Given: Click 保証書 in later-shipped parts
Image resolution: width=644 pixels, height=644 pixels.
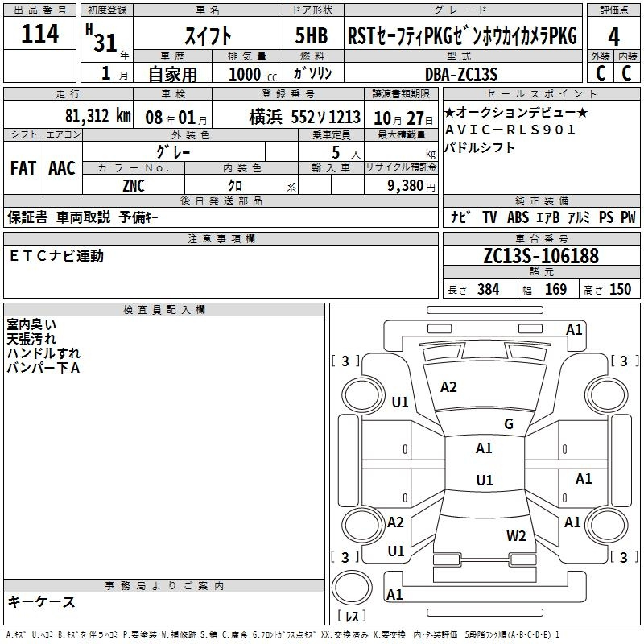Looking at the screenshot, I should click(27, 217).
